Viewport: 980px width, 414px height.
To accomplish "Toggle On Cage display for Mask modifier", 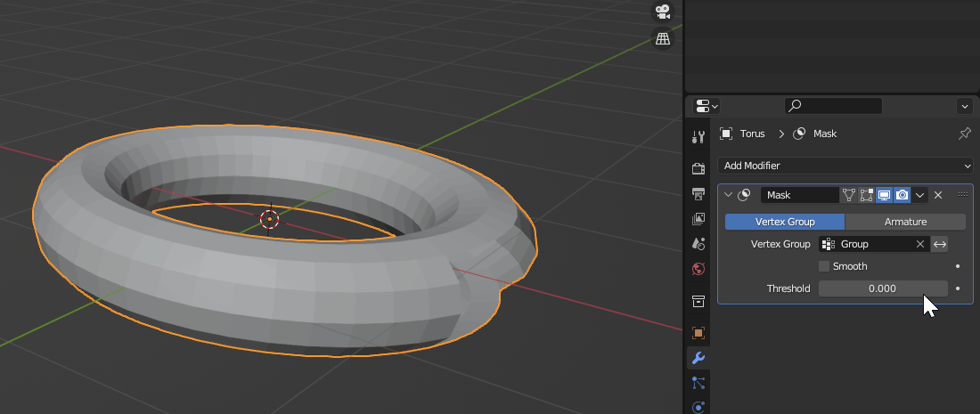I will [x=849, y=195].
